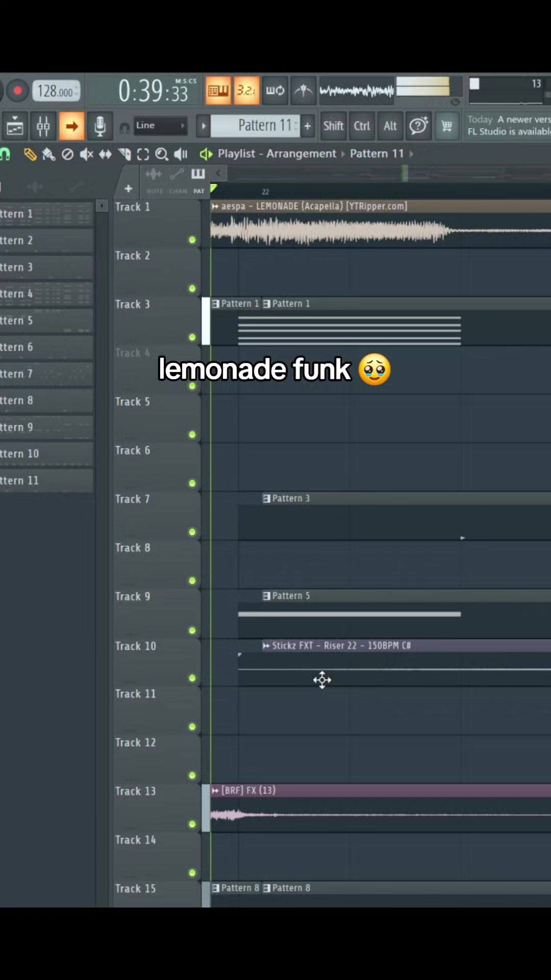Open the Pattern 3 clip menu icon
This screenshot has height=980, width=551.
pyautogui.click(x=266, y=499)
